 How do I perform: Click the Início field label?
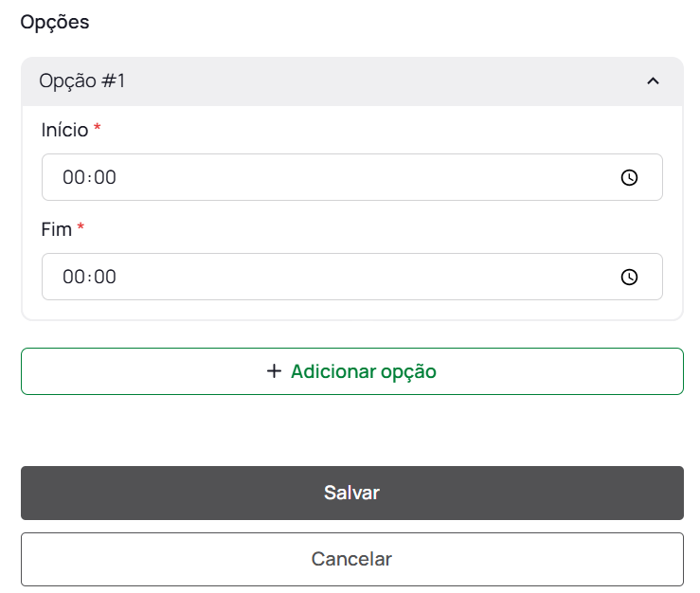[x=64, y=130]
